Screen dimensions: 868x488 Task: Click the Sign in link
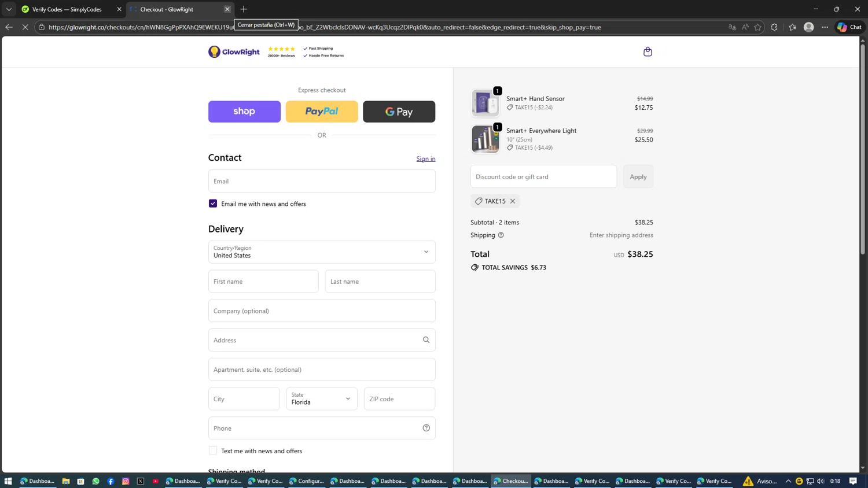pyautogui.click(x=426, y=158)
